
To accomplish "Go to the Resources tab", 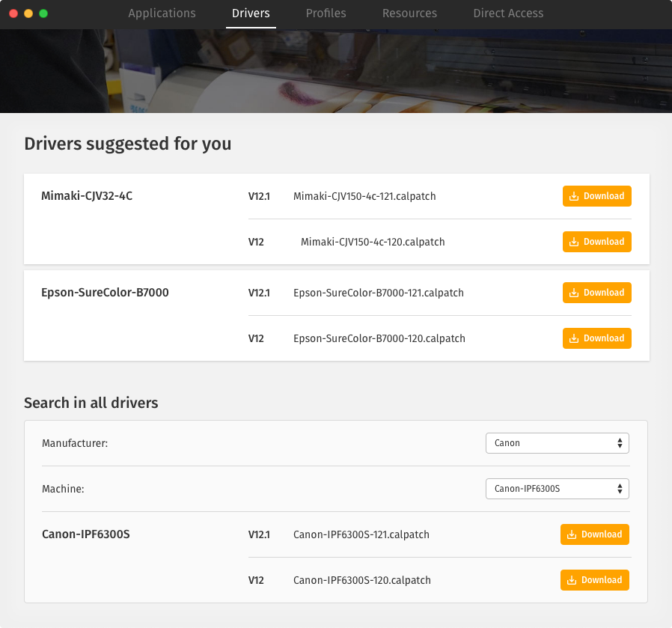I will 409,13.
